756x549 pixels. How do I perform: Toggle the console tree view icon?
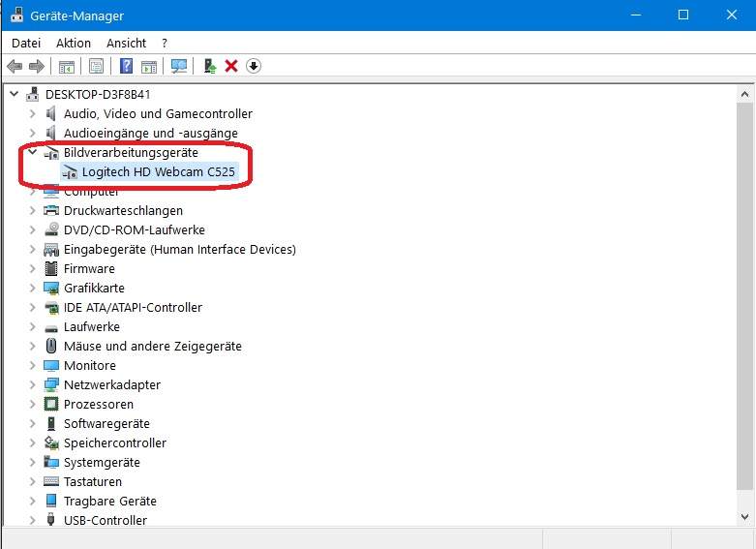pyautogui.click(x=67, y=66)
